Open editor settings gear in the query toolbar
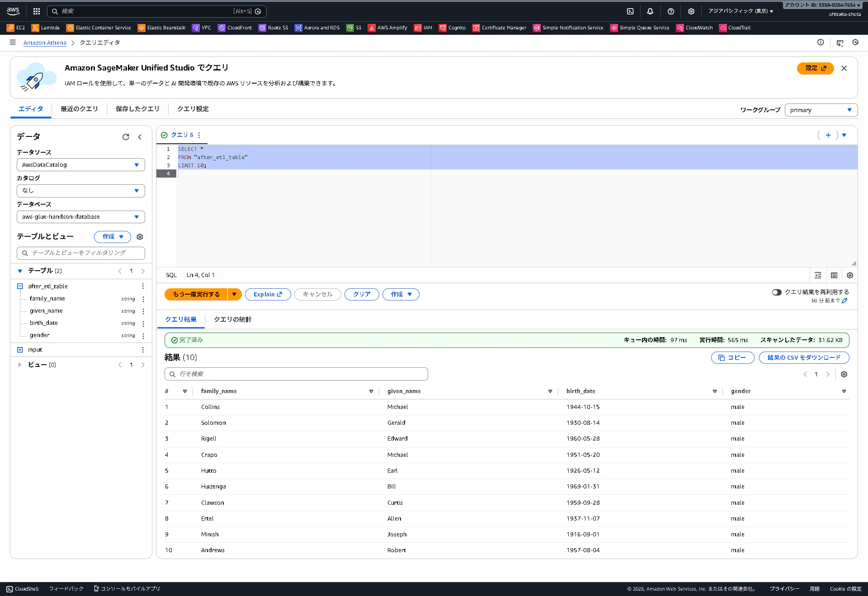Image resolution: width=868 pixels, height=596 pixels. coord(850,275)
